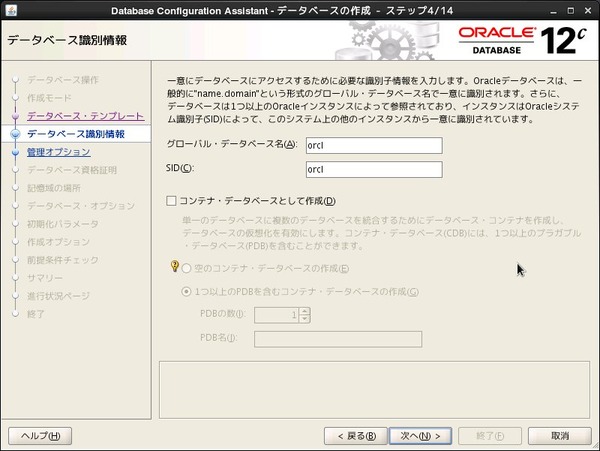
Task: Click the 記憶域の場所 step
Action: (54, 188)
